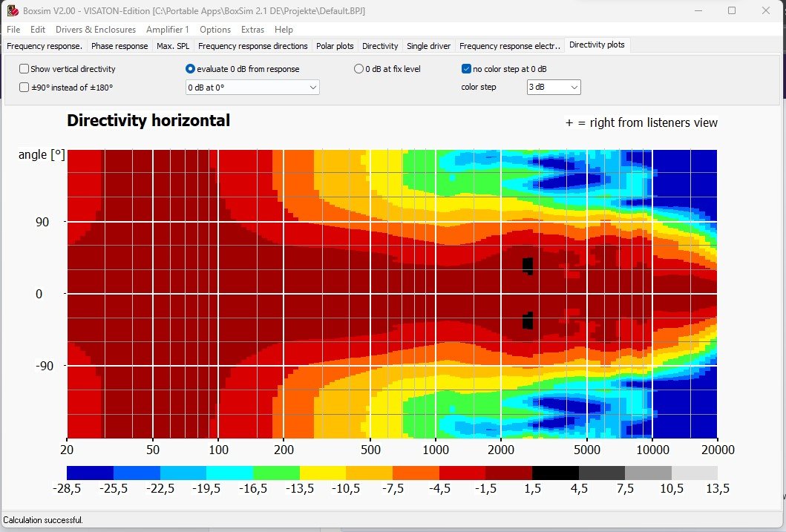
Task: Click the black 1,5 legend swatch
Action: 555,473
